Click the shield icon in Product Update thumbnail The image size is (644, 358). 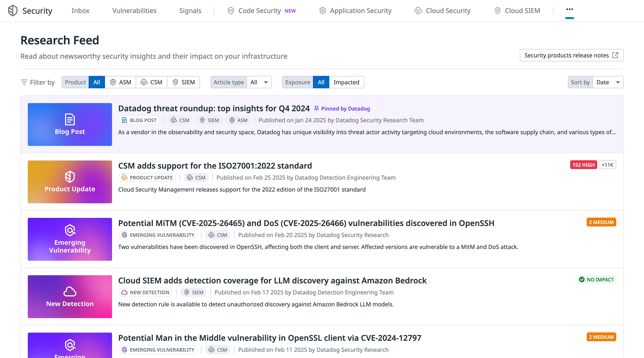(x=70, y=177)
